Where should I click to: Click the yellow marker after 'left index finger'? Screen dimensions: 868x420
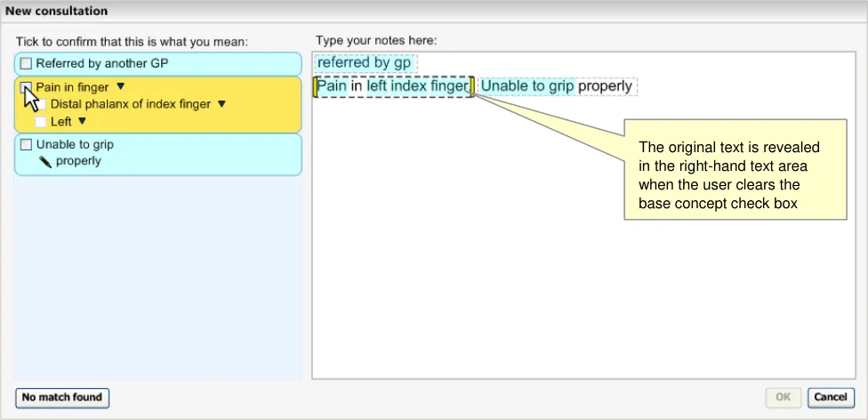tap(473, 86)
